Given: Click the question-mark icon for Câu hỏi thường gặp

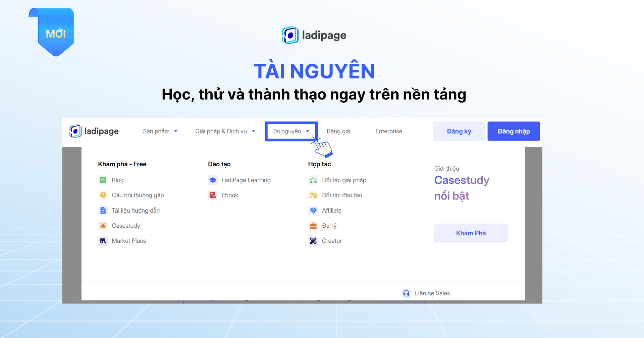Looking at the screenshot, I should [103, 195].
